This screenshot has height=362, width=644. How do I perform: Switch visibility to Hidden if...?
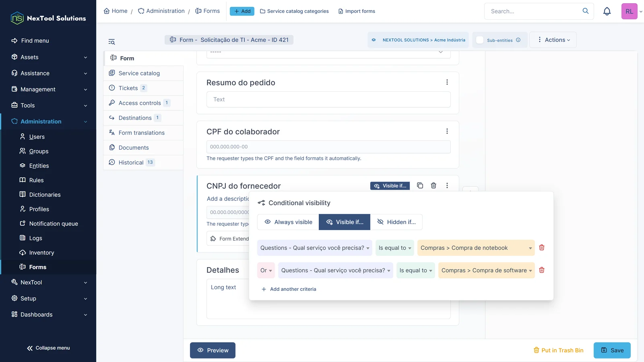point(396,222)
